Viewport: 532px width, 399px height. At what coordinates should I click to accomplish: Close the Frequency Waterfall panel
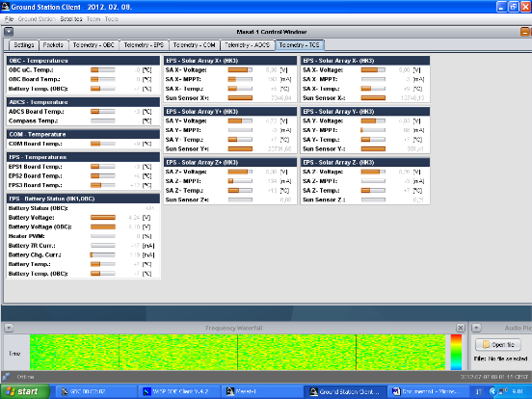(461, 328)
